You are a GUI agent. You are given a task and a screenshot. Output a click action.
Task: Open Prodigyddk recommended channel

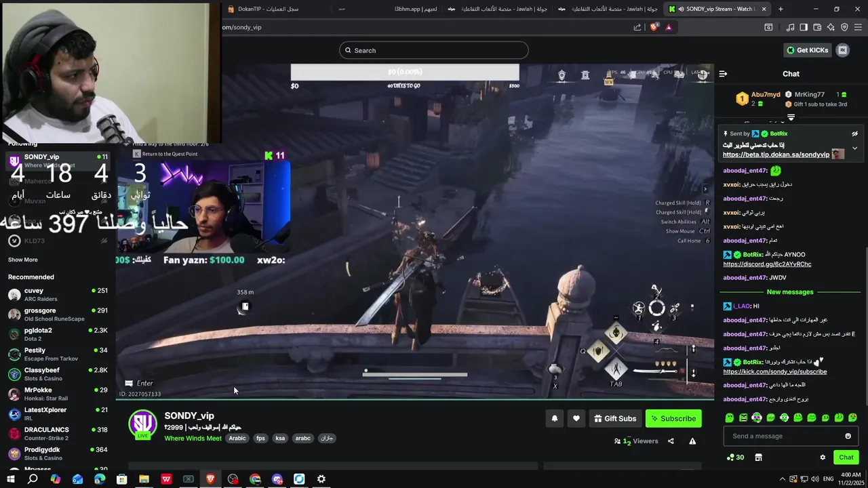point(58,453)
